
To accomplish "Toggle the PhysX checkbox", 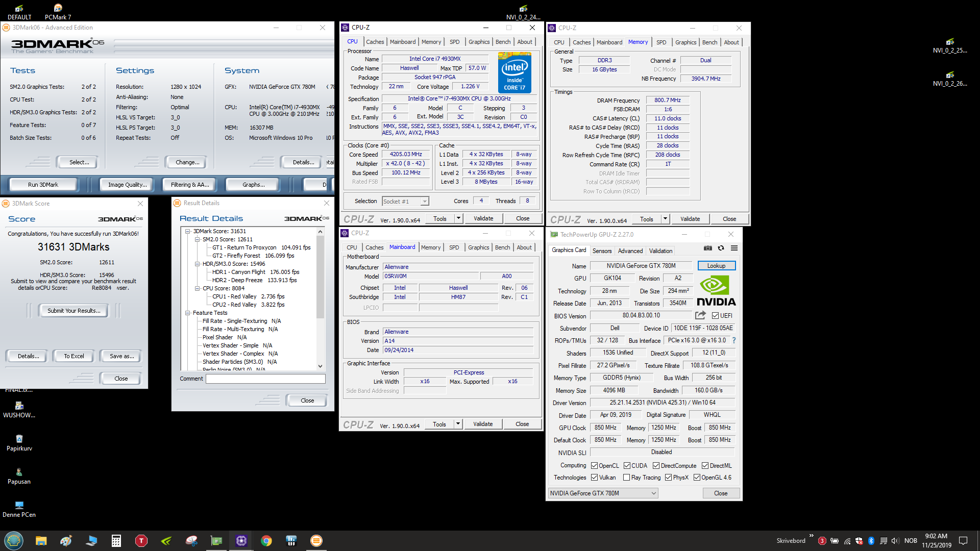I will coord(668,478).
